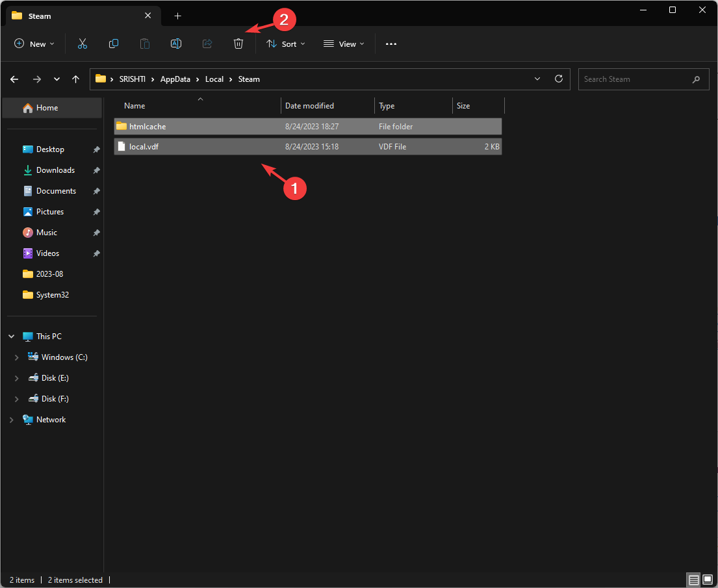Open the View dropdown menu
718x588 pixels.
click(x=344, y=44)
